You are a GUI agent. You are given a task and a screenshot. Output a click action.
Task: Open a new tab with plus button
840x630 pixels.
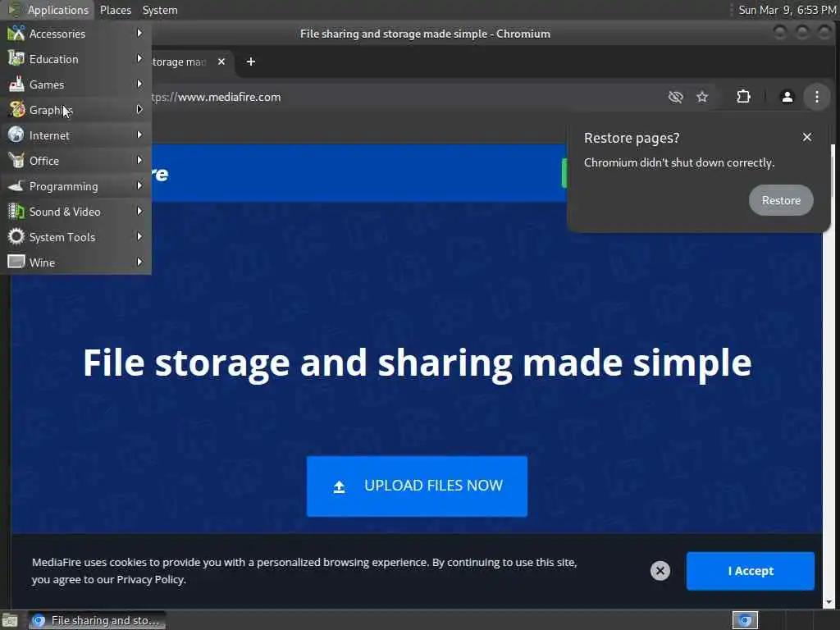(251, 62)
